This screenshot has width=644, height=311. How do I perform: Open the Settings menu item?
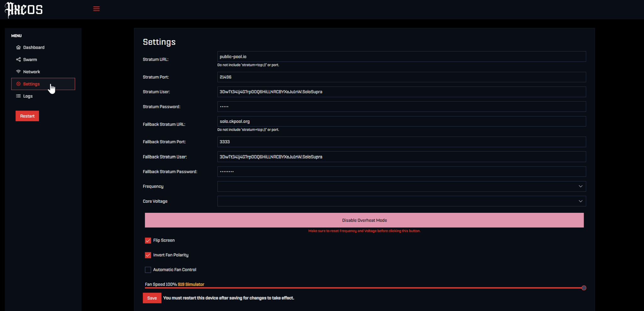pyautogui.click(x=31, y=84)
